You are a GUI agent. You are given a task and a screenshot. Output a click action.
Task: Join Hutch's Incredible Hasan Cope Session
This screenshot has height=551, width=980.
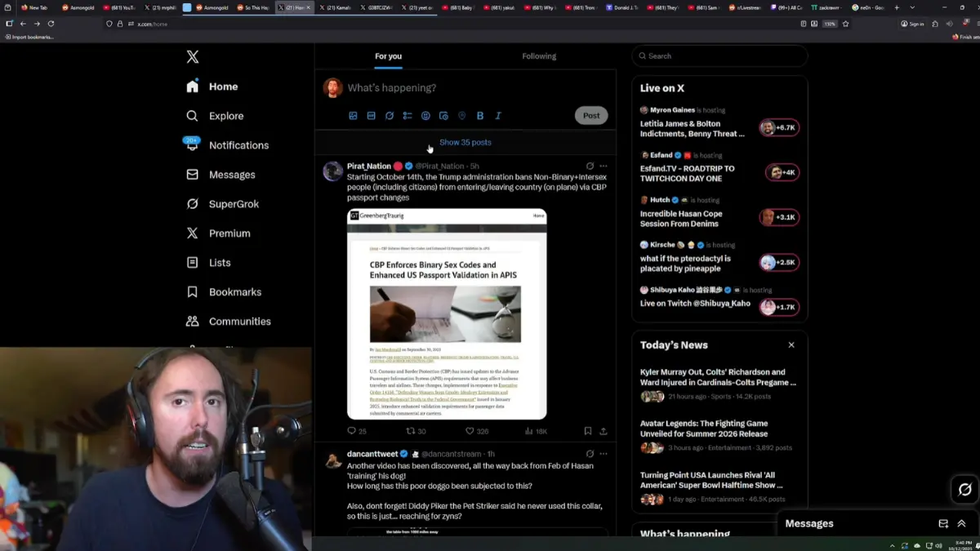click(x=719, y=212)
